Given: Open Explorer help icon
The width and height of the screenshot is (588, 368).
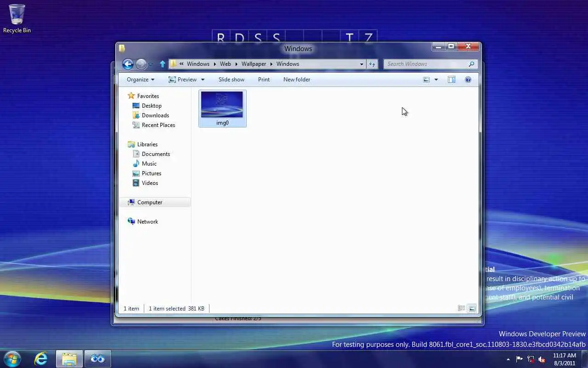Looking at the screenshot, I should click(x=468, y=80).
